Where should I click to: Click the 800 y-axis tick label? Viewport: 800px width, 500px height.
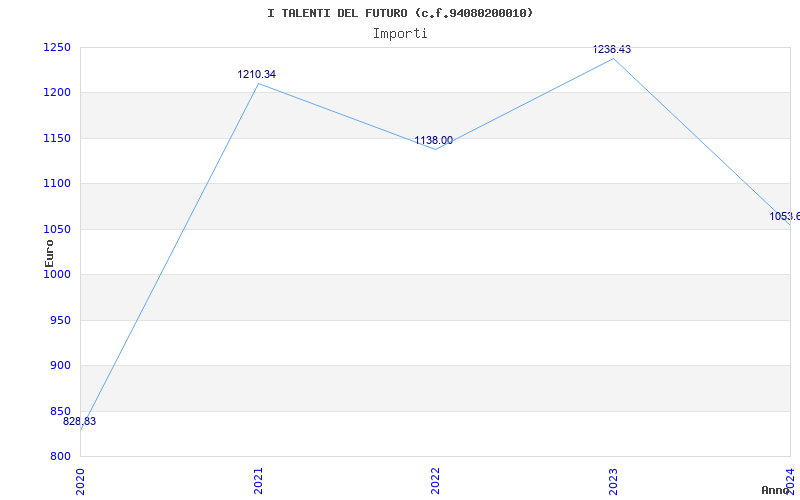(x=60, y=457)
